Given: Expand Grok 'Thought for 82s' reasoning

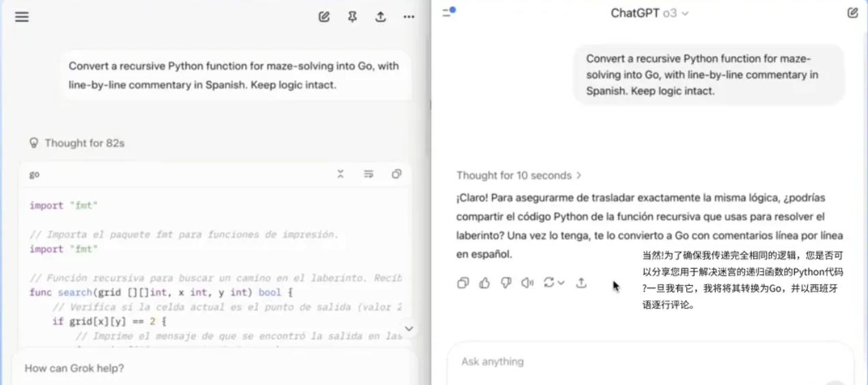Looking at the screenshot, I should point(77,143).
